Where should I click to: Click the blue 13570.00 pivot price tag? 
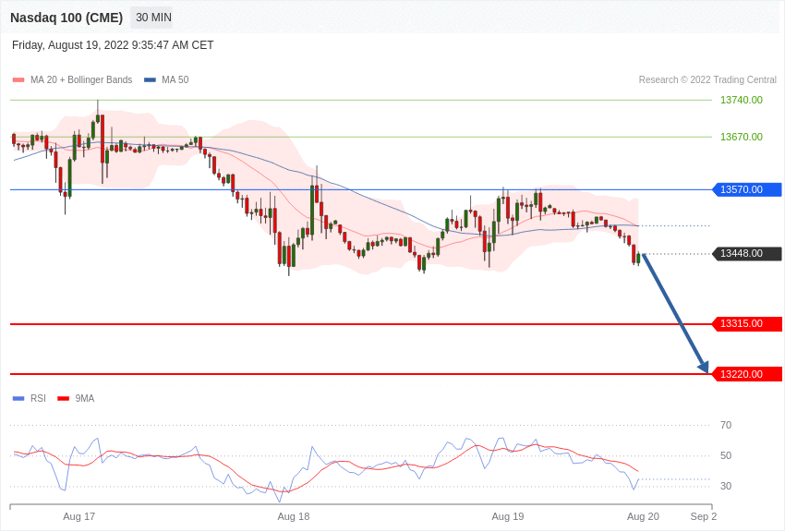[747, 189]
